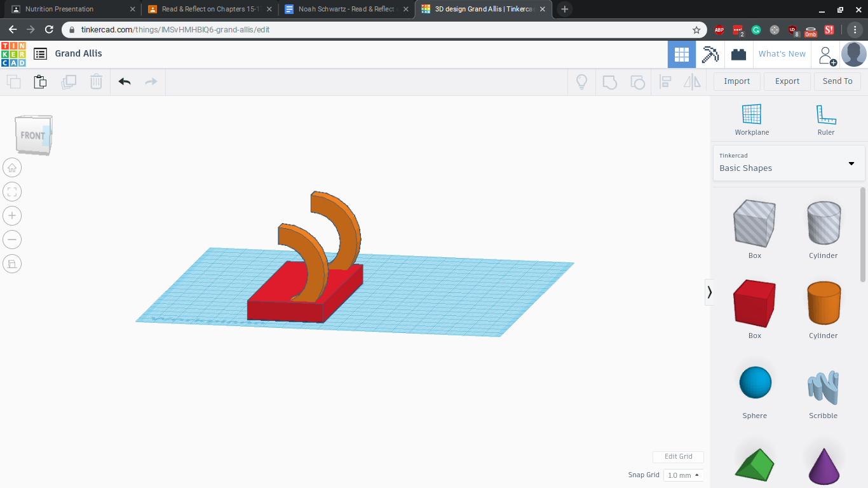Group the selected shapes
Screen dimensions: 868x488
coord(609,81)
